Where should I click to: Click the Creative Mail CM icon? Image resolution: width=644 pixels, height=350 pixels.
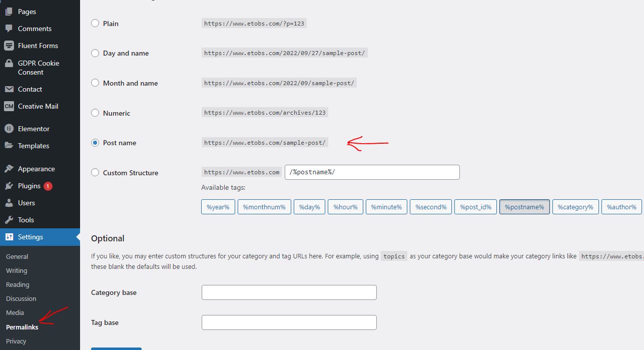pos(9,106)
